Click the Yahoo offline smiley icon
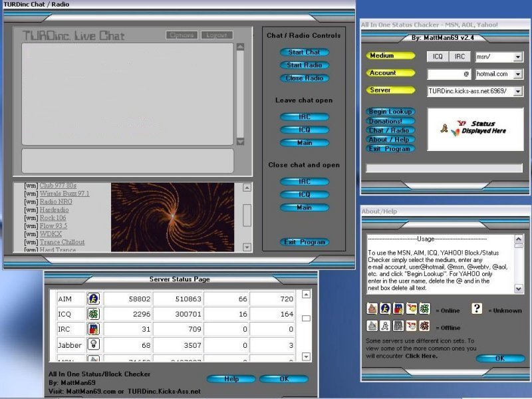Viewport: 532px width, 399px height. tap(412, 326)
